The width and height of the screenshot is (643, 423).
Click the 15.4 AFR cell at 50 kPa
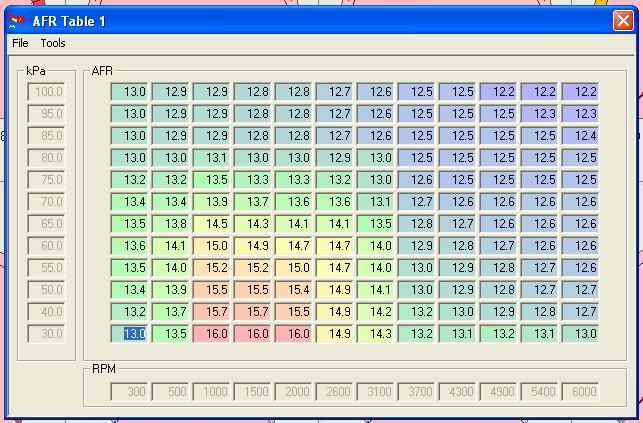pyautogui.click(x=293, y=290)
